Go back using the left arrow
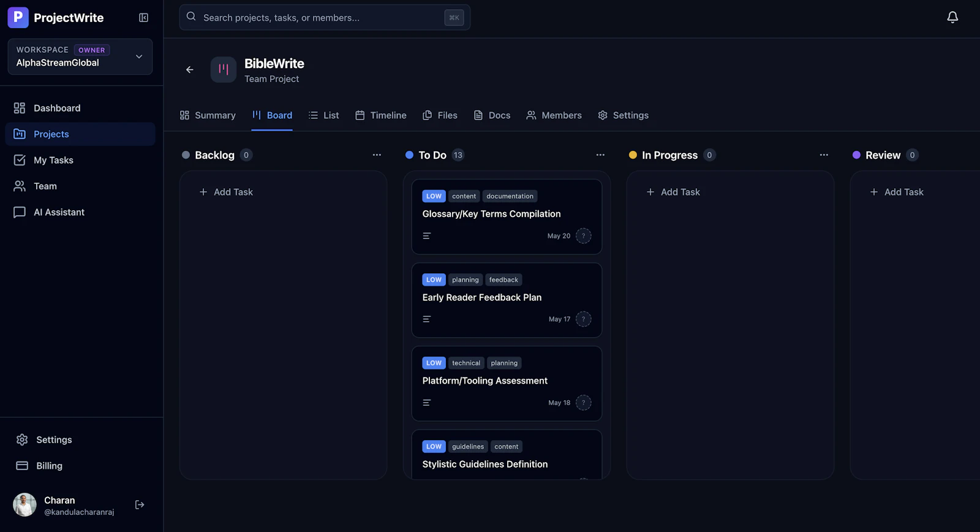980x532 pixels. tap(190, 70)
